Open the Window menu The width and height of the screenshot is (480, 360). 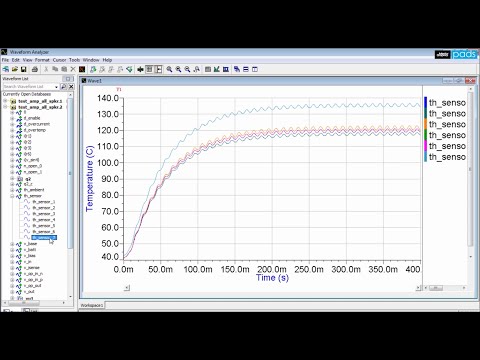point(91,60)
